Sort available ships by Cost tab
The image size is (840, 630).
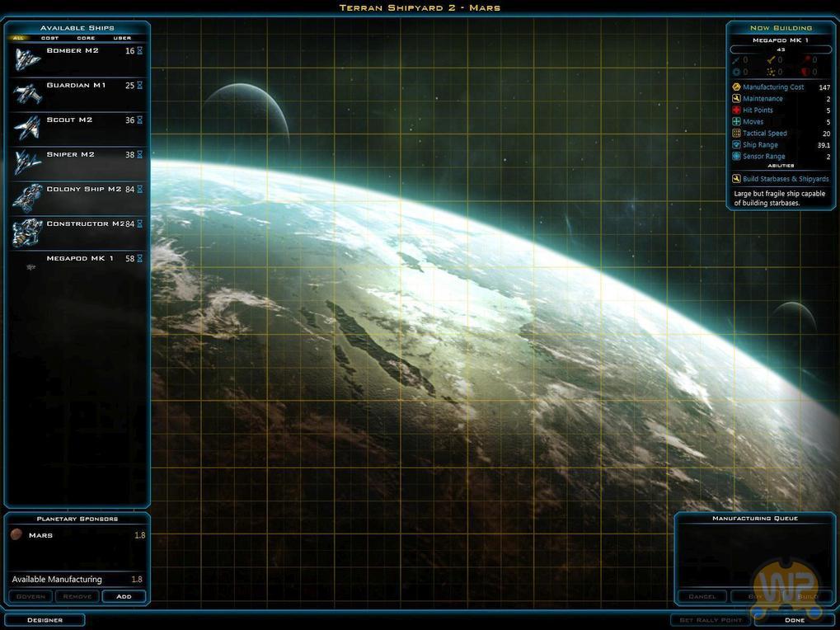pos(50,38)
